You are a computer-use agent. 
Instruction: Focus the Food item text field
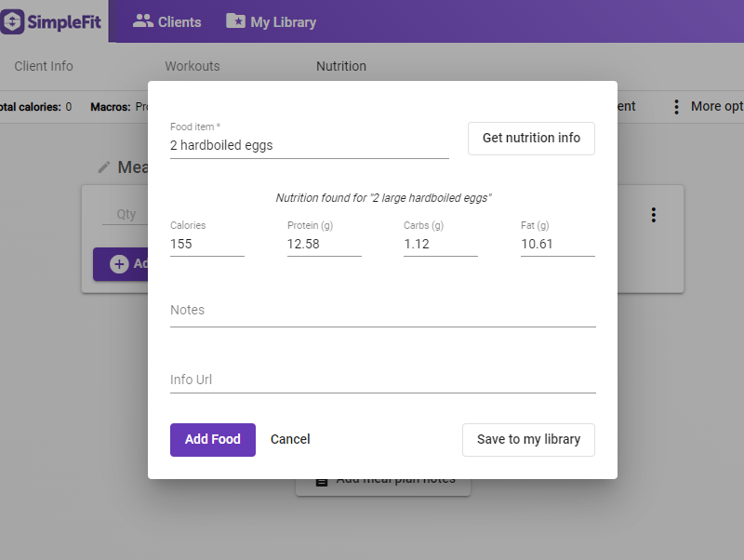point(309,145)
